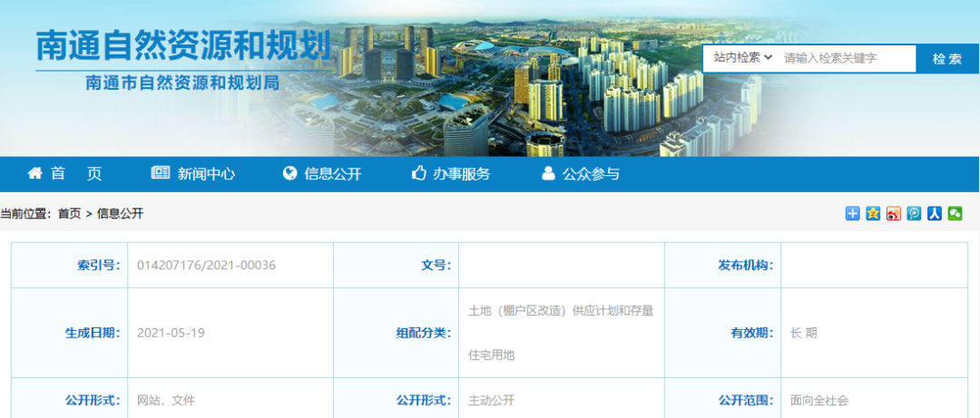Open 新闻中心 in the navigation bar
This screenshot has height=418, width=980.
point(193,174)
